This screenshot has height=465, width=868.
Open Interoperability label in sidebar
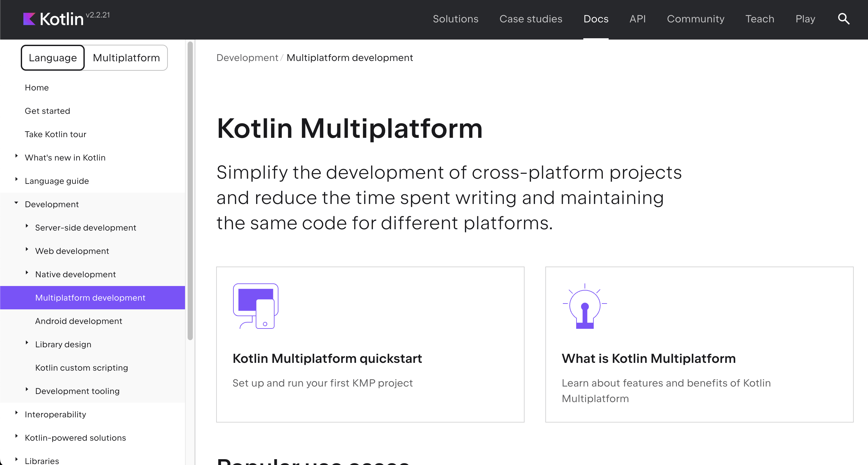click(x=56, y=414)
